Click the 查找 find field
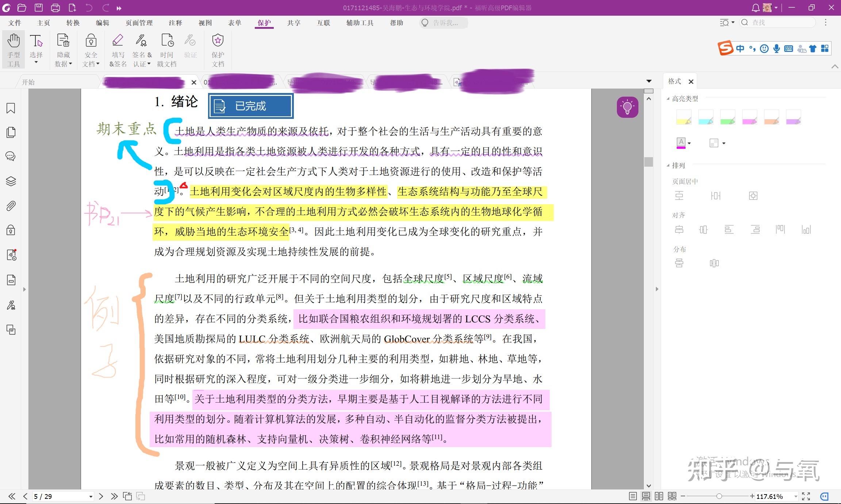Viewport: 841px width, 504px height. (x=777, y=23)
